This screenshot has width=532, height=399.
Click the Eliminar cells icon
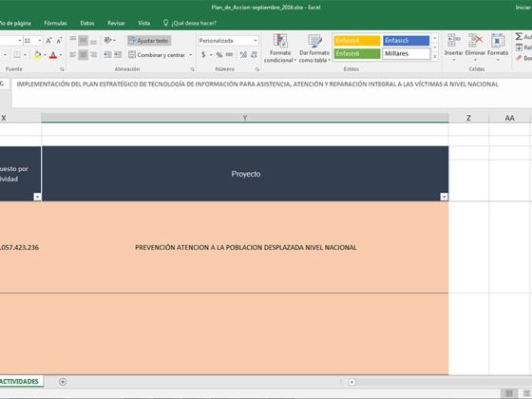tap(475, 41)
